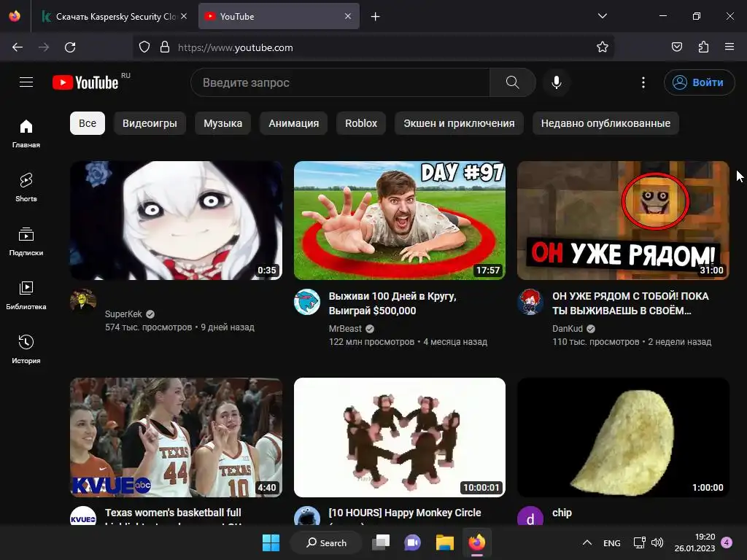
Task: Select Недавно опубликованные filter chip
Action: click(x=605, y=123)
